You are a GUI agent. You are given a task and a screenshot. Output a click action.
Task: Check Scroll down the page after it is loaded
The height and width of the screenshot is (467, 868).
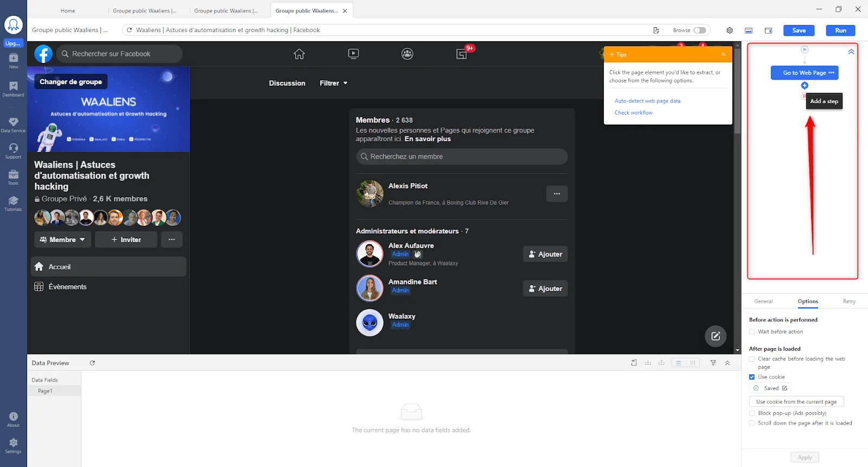[752, 423]
